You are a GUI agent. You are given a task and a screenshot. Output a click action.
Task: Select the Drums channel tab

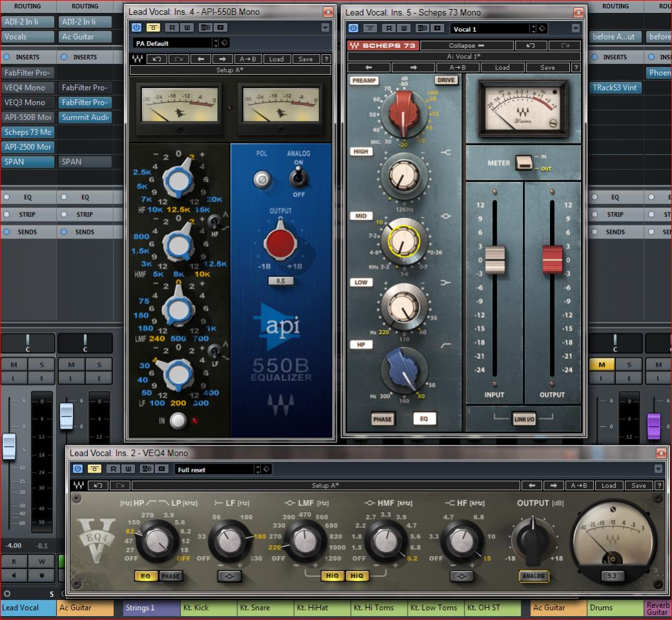tap(615, 608)
